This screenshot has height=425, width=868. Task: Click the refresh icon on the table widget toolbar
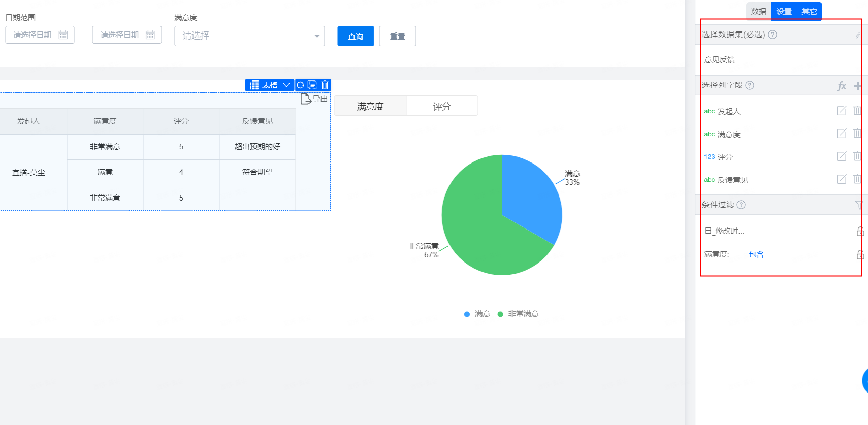301,85
